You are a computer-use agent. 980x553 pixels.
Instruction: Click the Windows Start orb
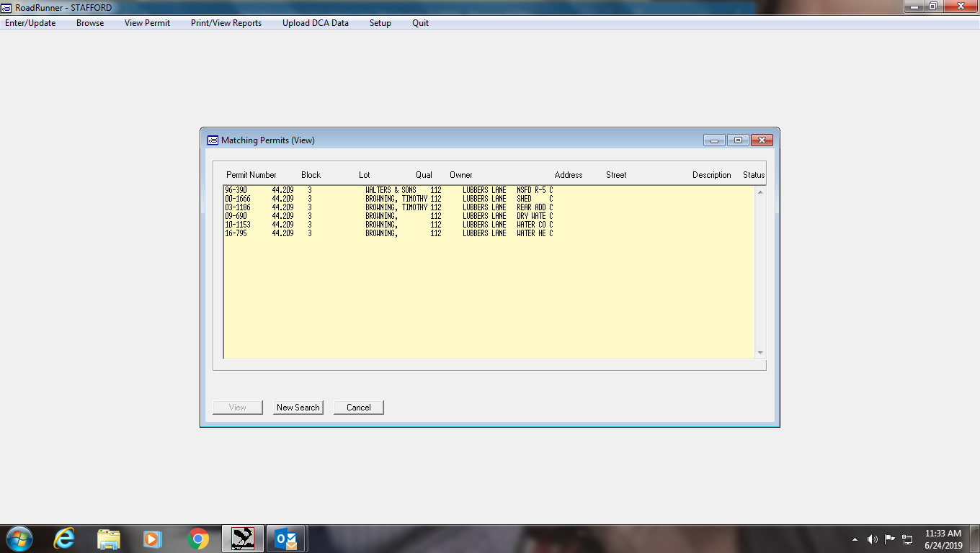(x=19, y=538)
